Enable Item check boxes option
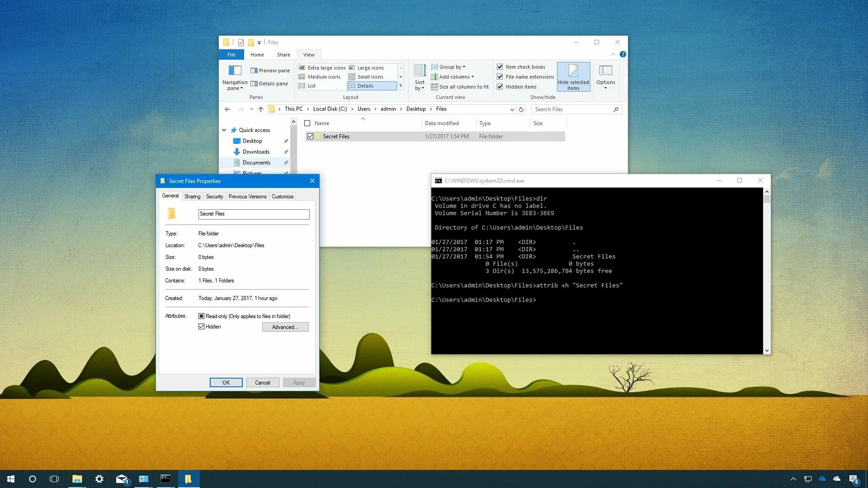Image resolution: width=868 pixels, height=488 pixels. pos(500,67)
